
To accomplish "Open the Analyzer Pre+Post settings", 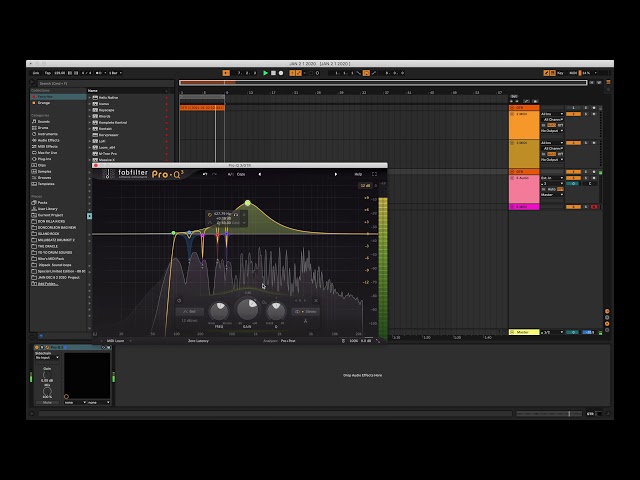I will pyautogui.click(x=288, y=340).
